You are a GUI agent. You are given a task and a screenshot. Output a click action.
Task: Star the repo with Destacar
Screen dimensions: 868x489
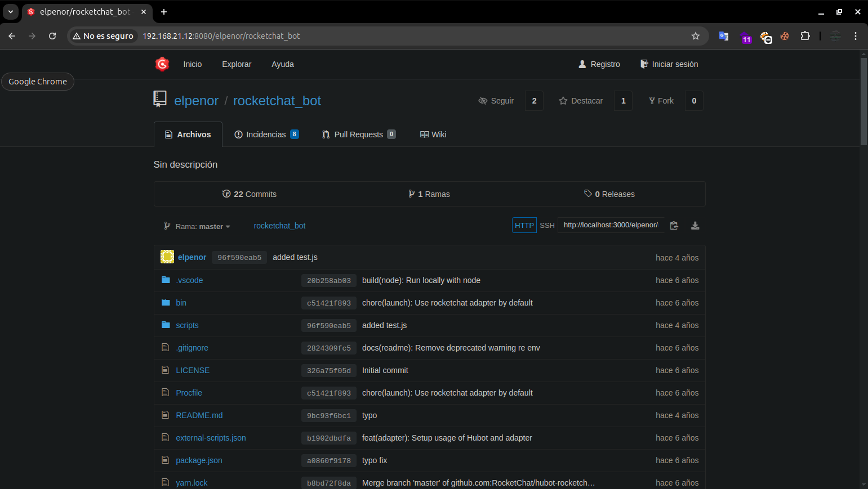pyautogui.click(x=581, y=101)
